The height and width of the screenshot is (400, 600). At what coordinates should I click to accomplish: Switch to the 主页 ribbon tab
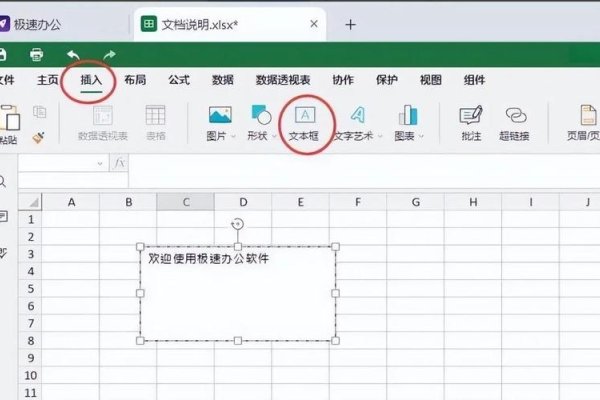[x=47, y=80]
